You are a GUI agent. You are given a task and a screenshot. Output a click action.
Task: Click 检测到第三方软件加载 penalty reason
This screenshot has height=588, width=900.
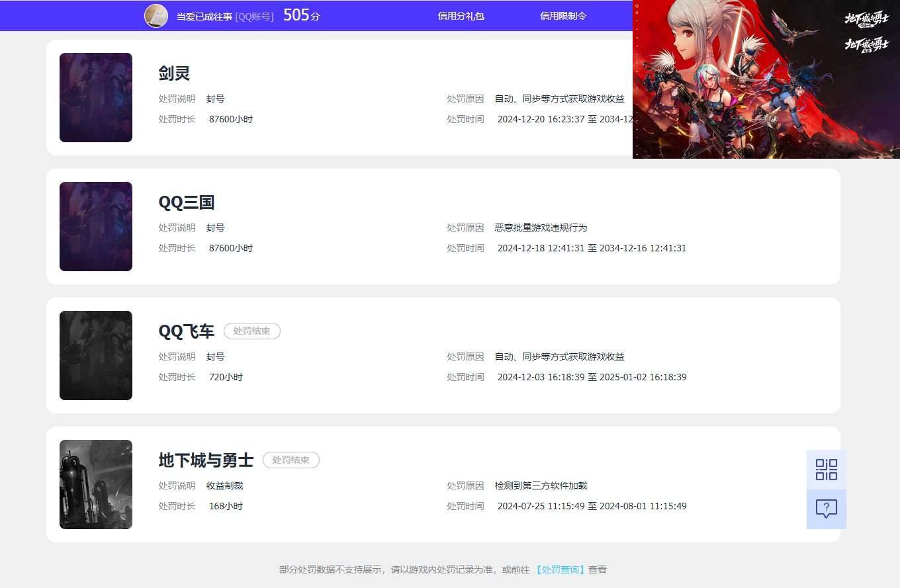[541, 485]
